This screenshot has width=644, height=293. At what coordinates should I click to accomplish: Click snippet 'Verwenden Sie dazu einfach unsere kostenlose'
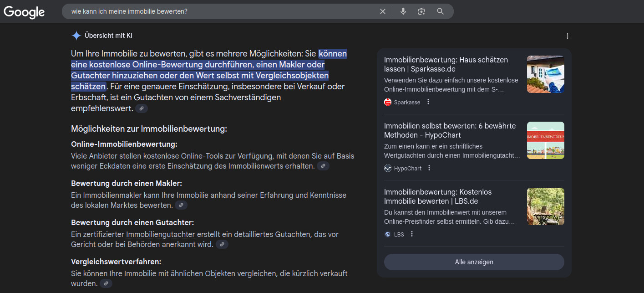pyautogui.click(x=451, y=80)
